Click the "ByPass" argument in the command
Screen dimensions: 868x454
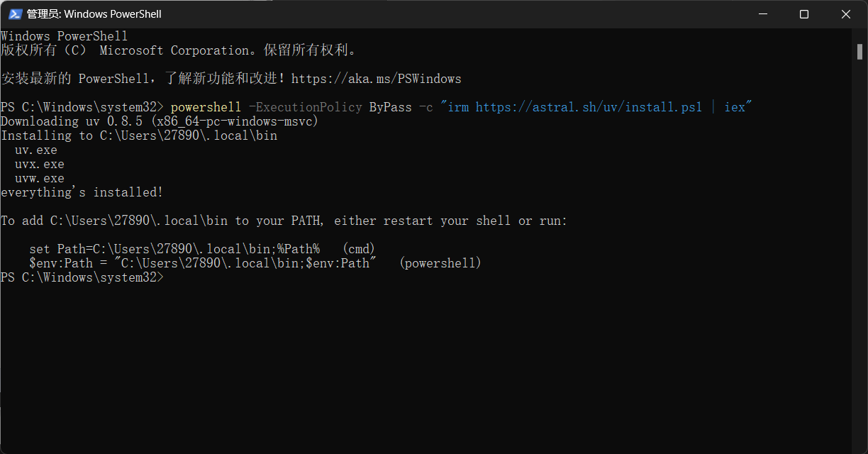pyautogui.click(x=390, y=107)
